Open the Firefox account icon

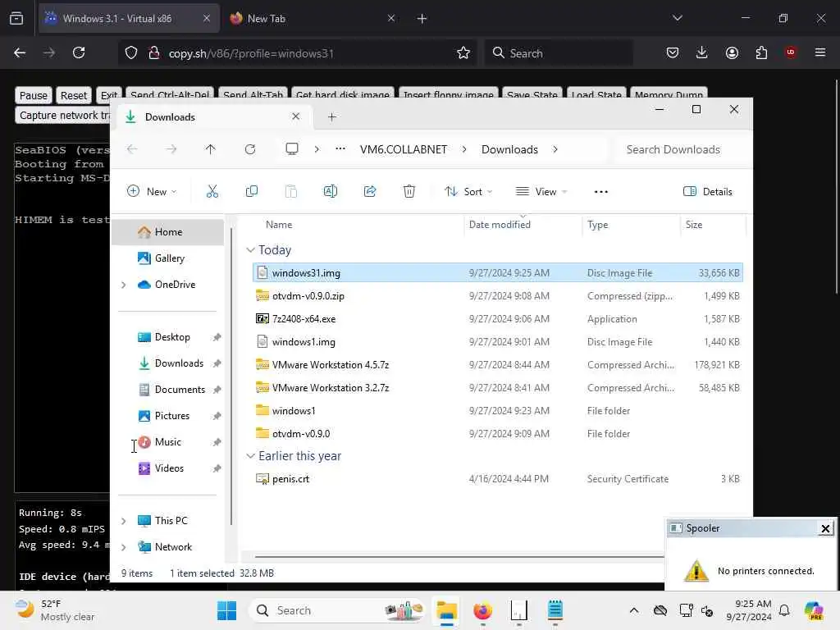[x=732, y=52]
